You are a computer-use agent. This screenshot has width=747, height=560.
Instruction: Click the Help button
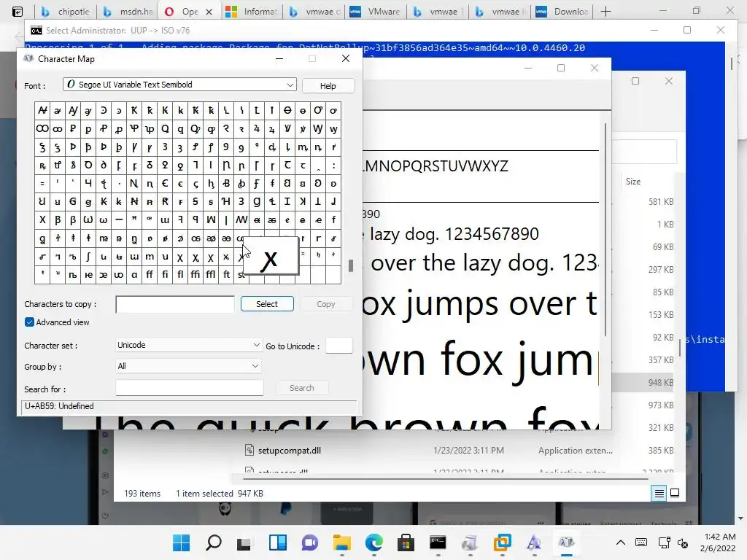point(328,86)
